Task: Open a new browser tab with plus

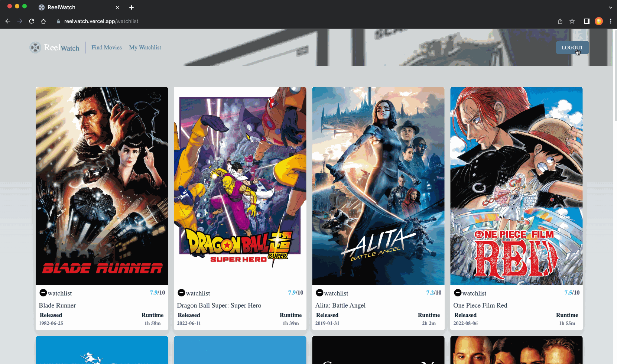Action: (131, 7)
